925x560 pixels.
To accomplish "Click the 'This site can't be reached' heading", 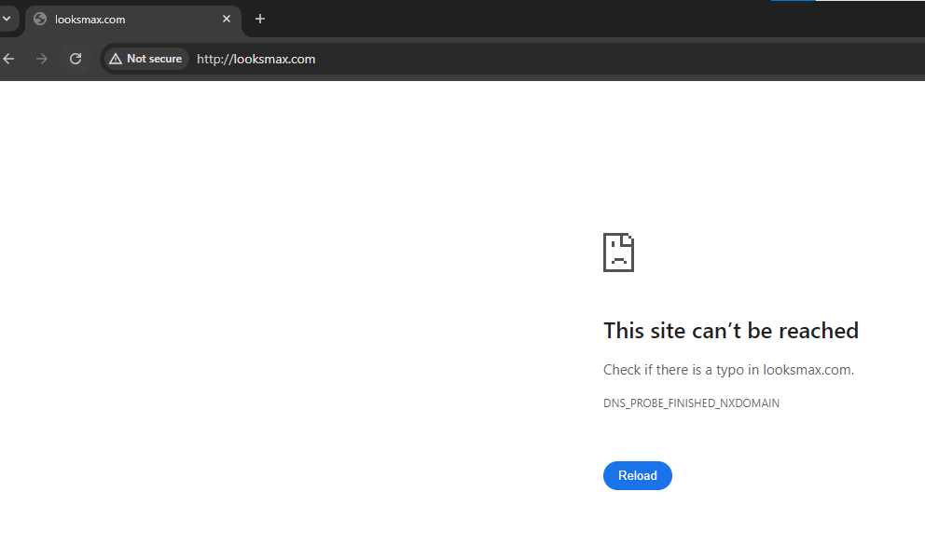I will tap(731, 331).
